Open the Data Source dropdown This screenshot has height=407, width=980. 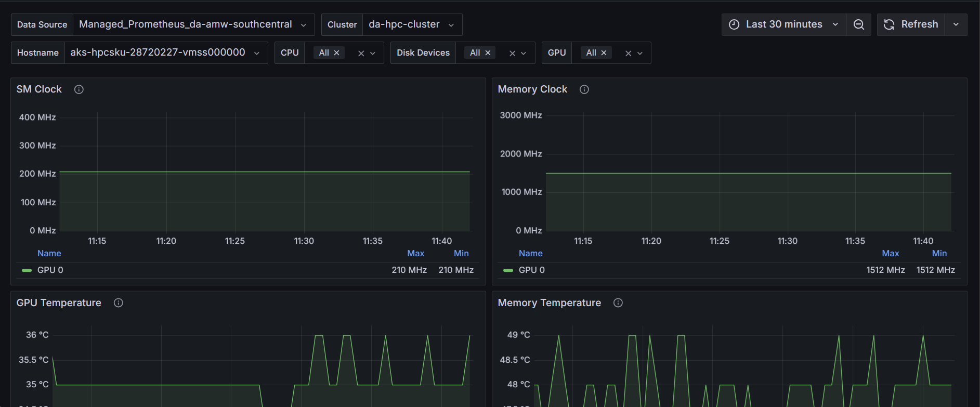click(x=193, y=25)
